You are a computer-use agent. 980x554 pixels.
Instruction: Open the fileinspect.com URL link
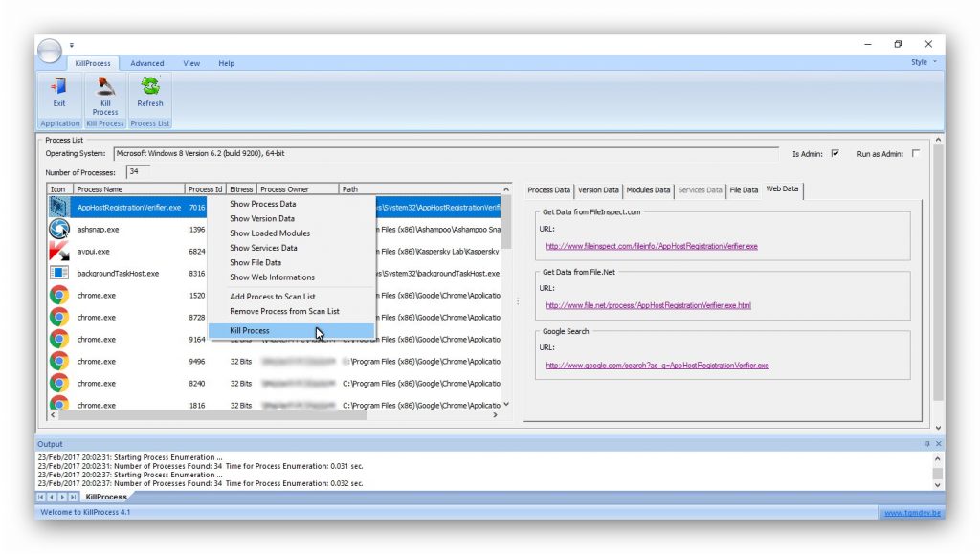point(652,246)
